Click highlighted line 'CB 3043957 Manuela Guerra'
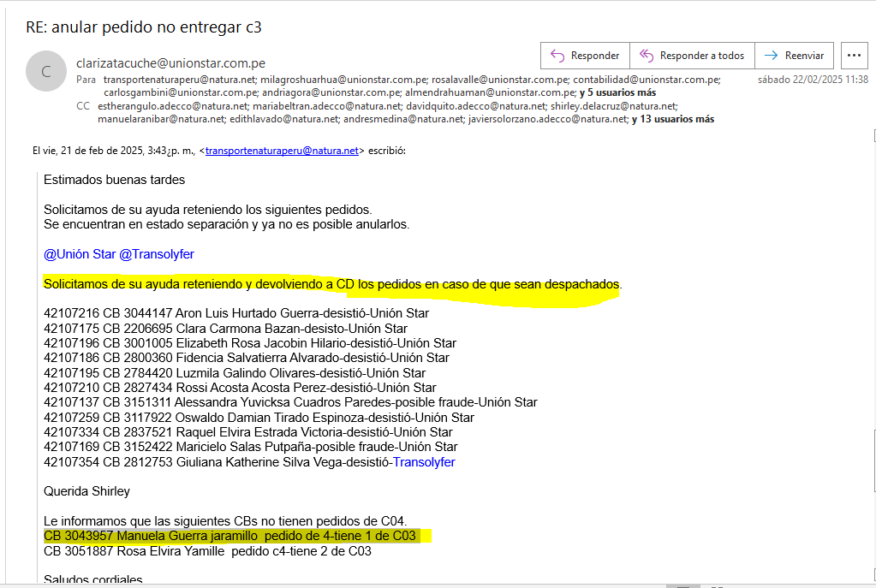Image resolution: width=876 pixels, height=588 pixels. click(229, 536)
